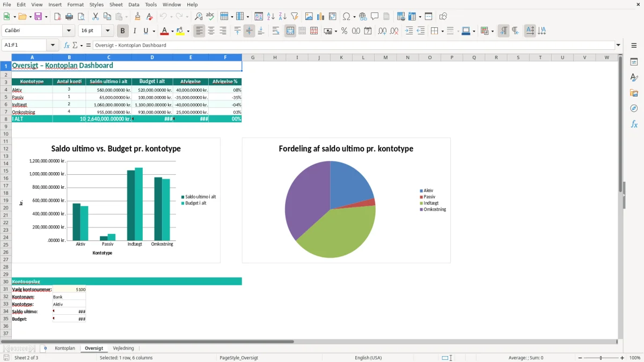Open sidebar Navigator compass

[634, 108]
